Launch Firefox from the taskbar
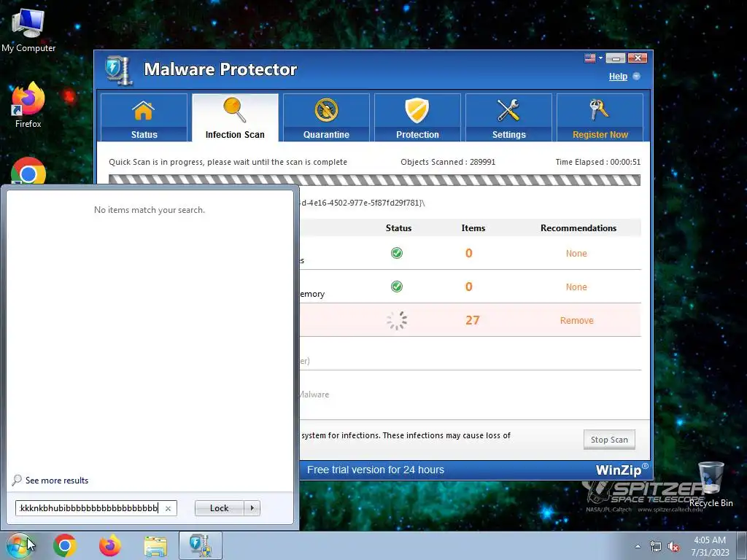The height and width of the screenshot is (560, 747). click(109, 545)
